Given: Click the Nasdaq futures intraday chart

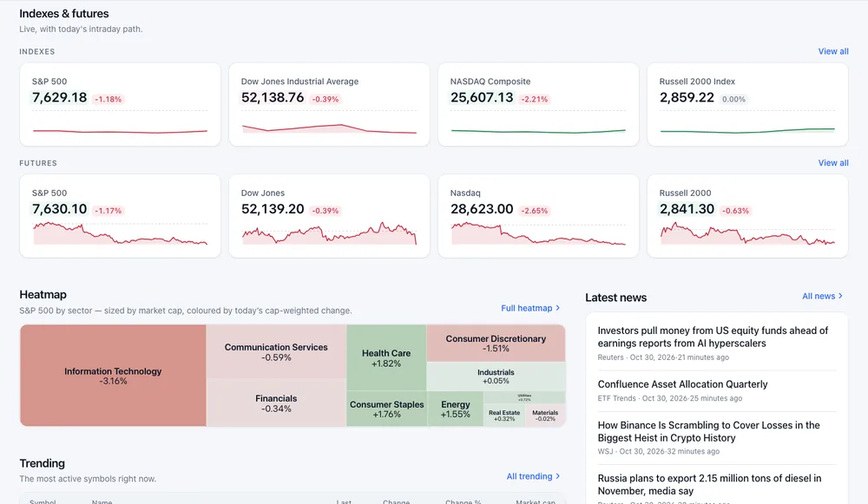Looking at the screenshot, I should coord(539,232).
